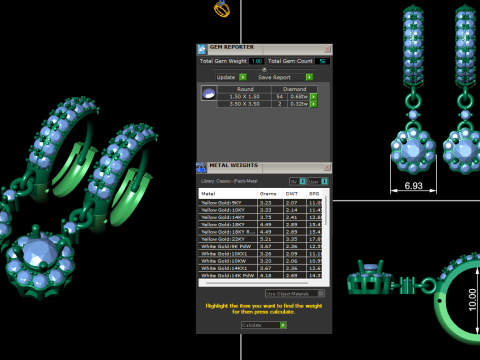Image resolution: width=480 pixels, height=360 pixels.
Task: Click the green arrow beside Save Report
Action: click(x=309, y=77)
